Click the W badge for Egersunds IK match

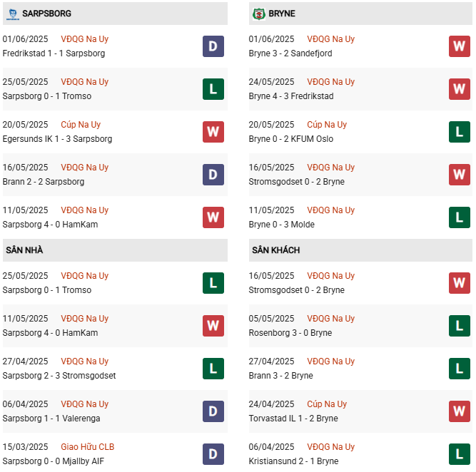click(213, 132)
